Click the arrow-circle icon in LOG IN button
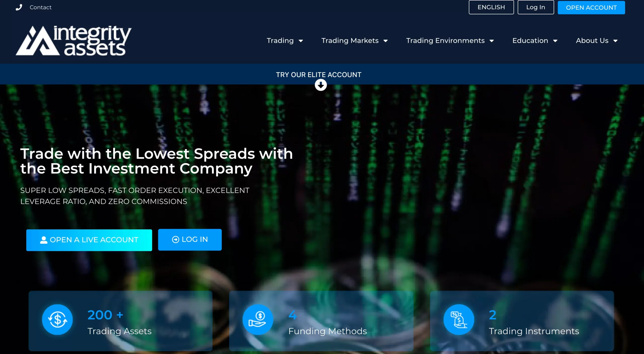 pos(176,239)
